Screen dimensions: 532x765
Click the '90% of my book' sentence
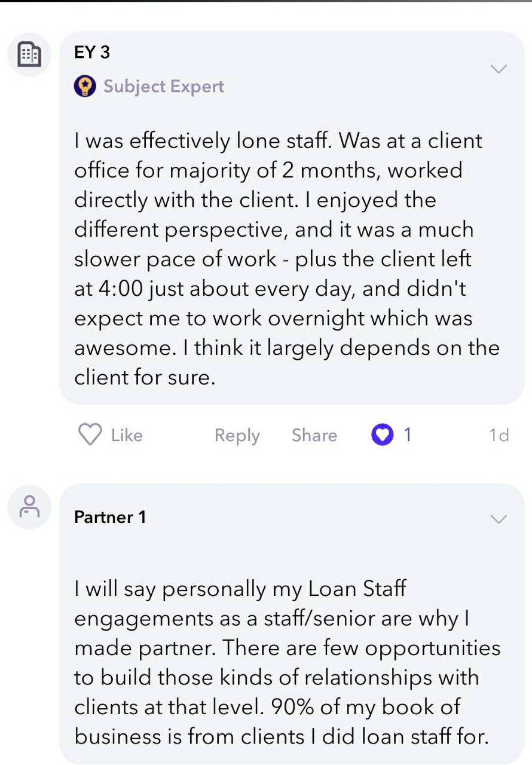click(x=282, y=721)
